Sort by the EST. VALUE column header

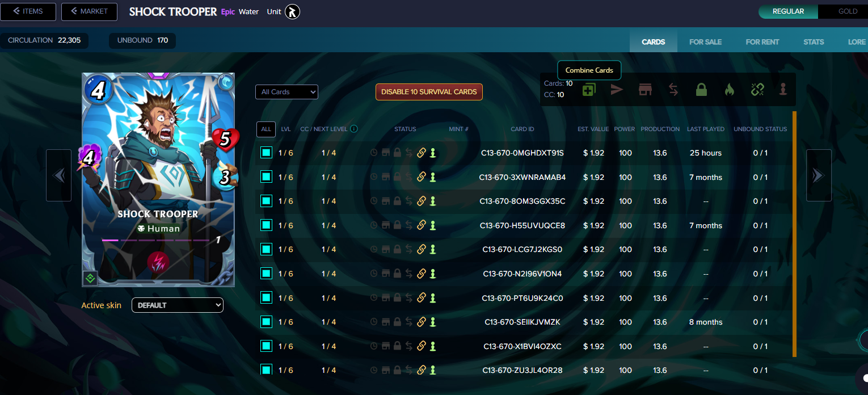(x=593, y=129)
